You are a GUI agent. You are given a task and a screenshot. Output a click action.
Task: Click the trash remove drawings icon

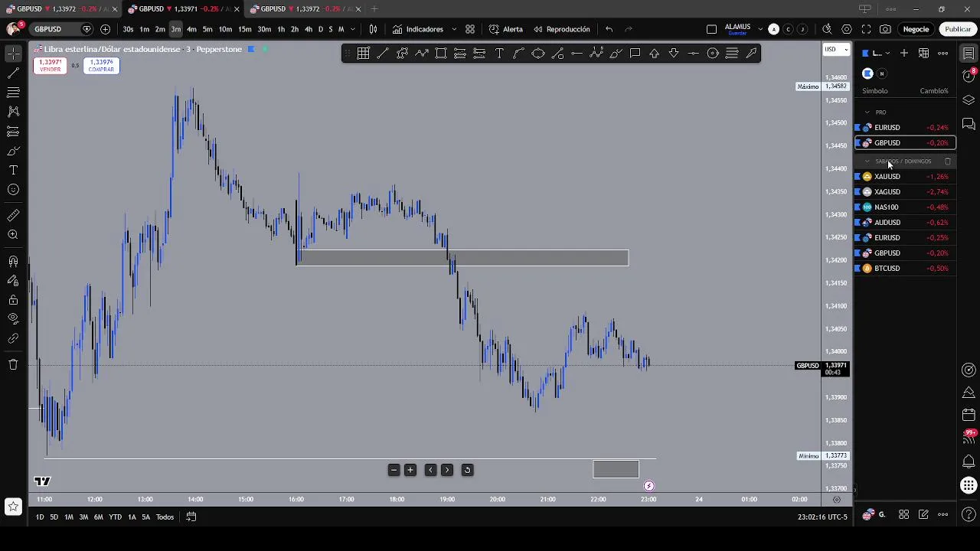pos(13,364)
